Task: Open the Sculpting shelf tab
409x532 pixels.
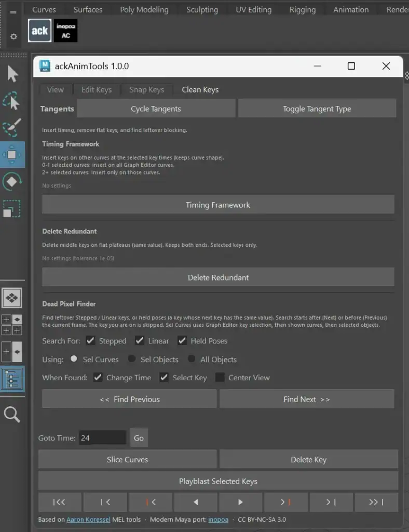Action: point(202,9)
